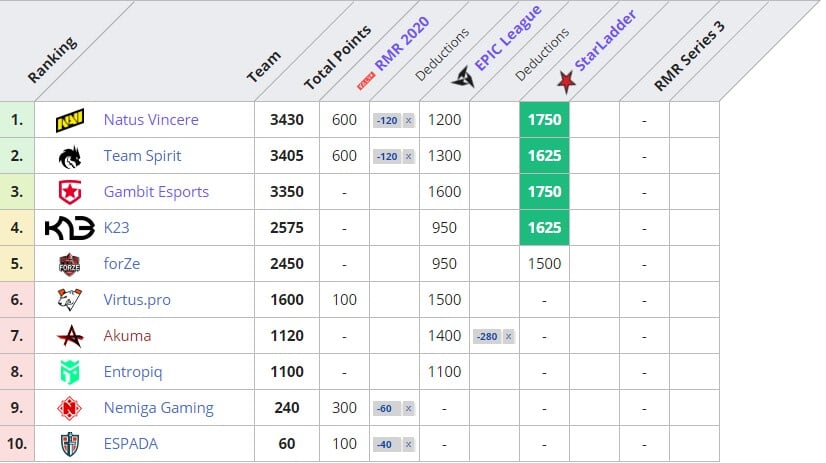Click the -40 deduction badge for ESPADA
This screenshot has width=826, height=463.
pyautogui.click(x=385, y=445)
